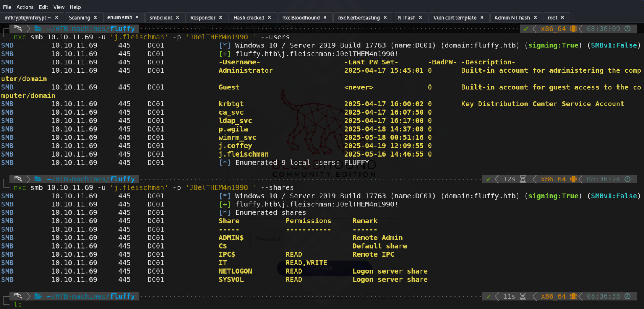This screenshot has width=644, height=309.
Task: Close the NThash tab
Action: click(x=421, y=18)
